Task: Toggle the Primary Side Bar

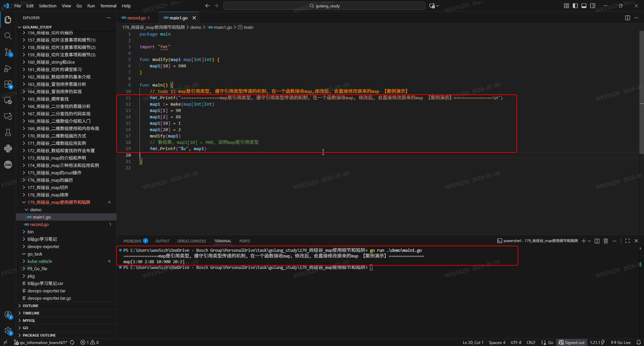Action: [x=575, y=6]
